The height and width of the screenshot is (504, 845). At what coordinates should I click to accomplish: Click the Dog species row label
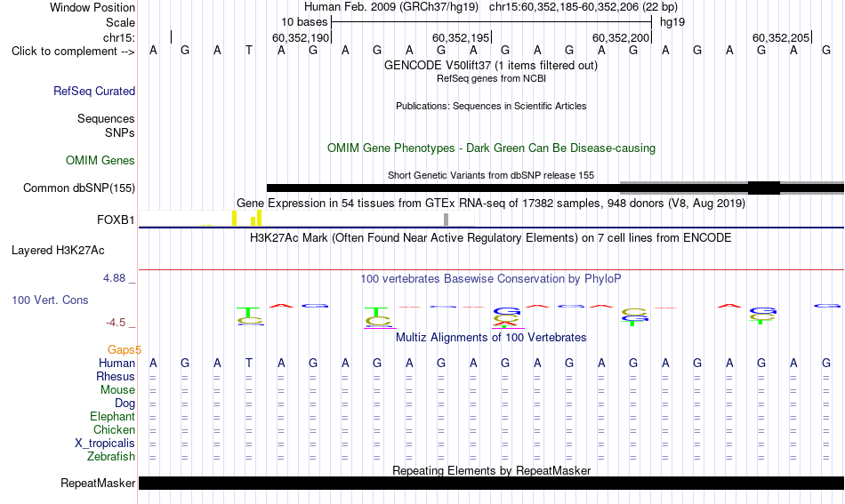tap(125, 403)
